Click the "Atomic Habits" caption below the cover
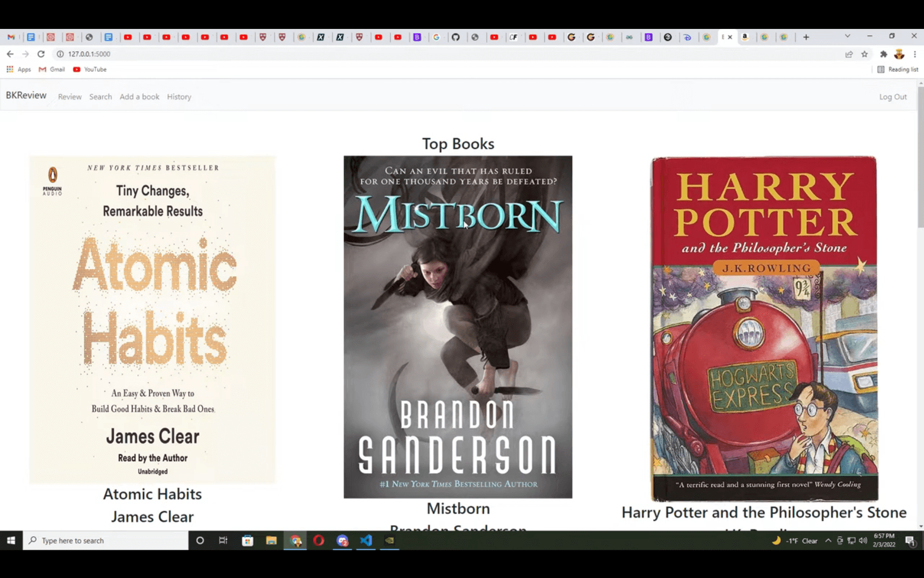Image resolution: width=924 pixels, height=578 pixels. click(x=152, y=494)
